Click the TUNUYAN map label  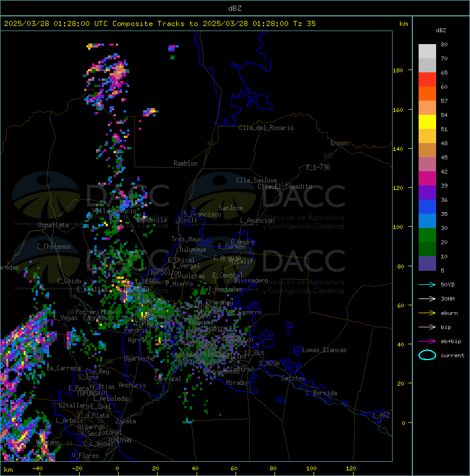tap(120, 440)
